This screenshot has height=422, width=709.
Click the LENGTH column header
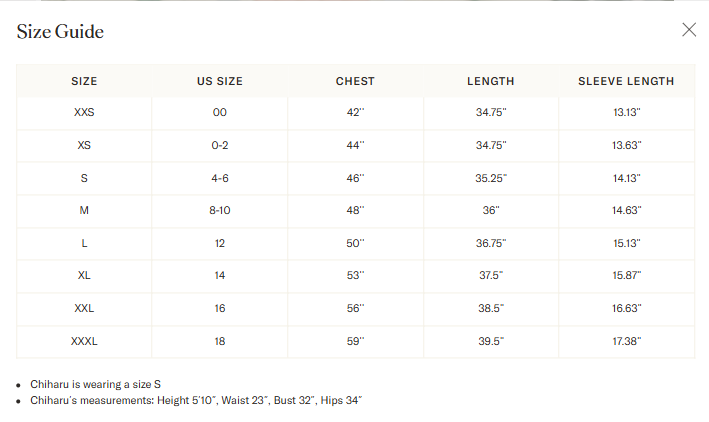click(x=491, y=81)
